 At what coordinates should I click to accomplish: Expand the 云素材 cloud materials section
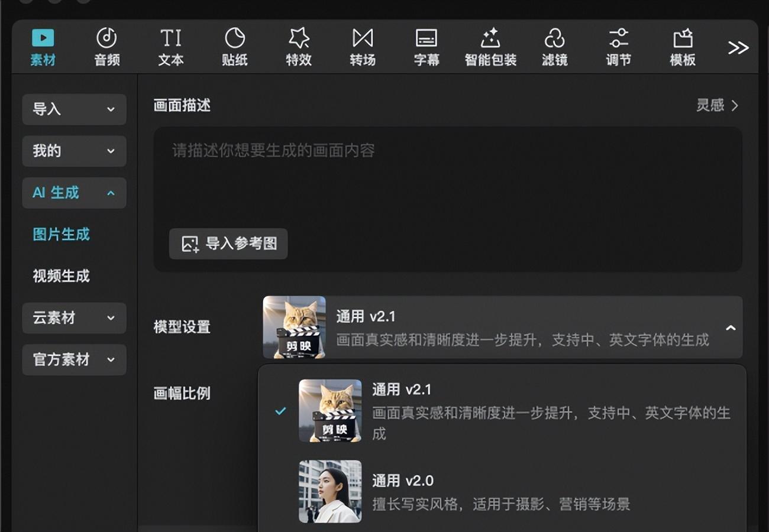74,318
